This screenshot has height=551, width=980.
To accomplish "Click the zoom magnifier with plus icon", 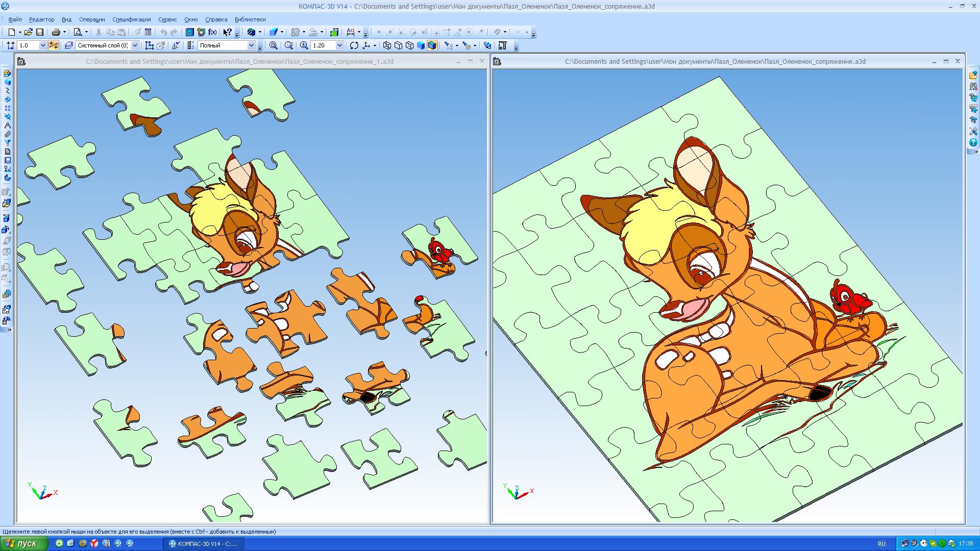I will pyautogui.click(x=304, y=45).
